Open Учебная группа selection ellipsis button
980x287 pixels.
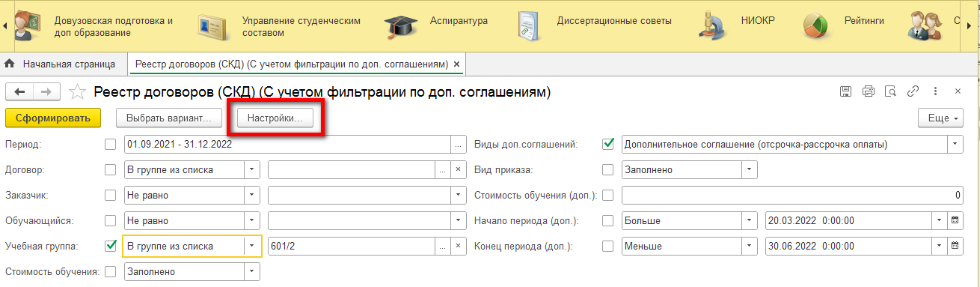point(444,246)
